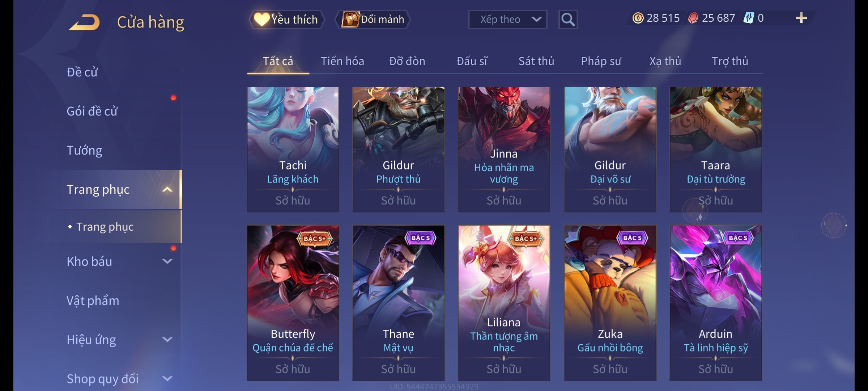Image resolution: width=868 pixels, height=391 pixels.
Task: Switch to the Sát thủ tab
Action: [536, 61]
